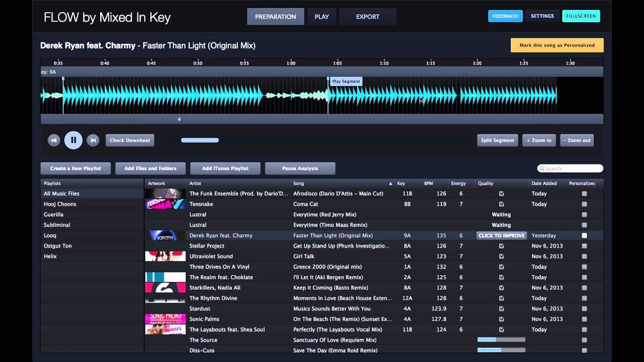Zoom in on the waveform
The height and width of the screenshot is (362, 644).
coord(539,140)
